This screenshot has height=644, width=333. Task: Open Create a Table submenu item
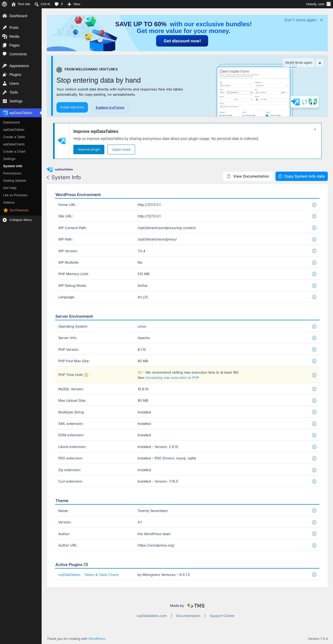(x=14, y=137)
